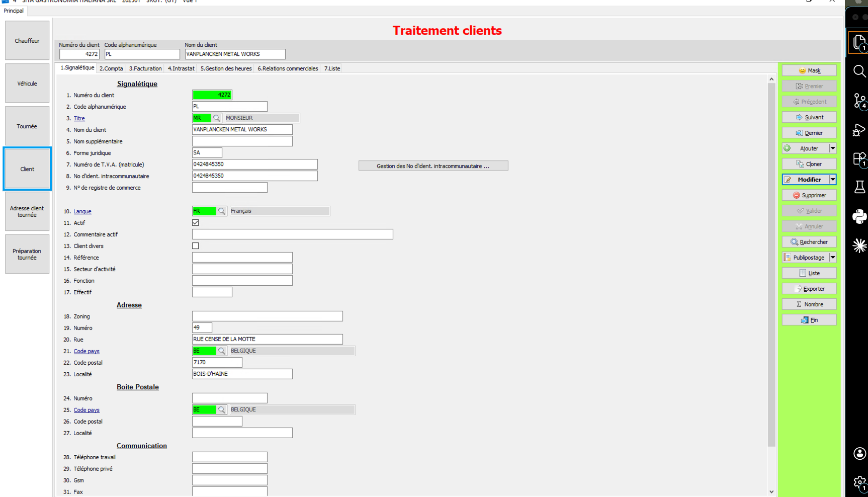This screenshot has width=868, height=497.
Task: Open the asterisk starburst icon in sidebar
Action: (x=859, y=245)
